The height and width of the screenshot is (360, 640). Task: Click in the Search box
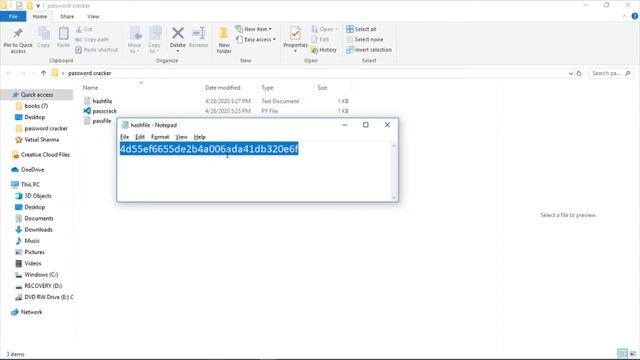coord(611,73)
